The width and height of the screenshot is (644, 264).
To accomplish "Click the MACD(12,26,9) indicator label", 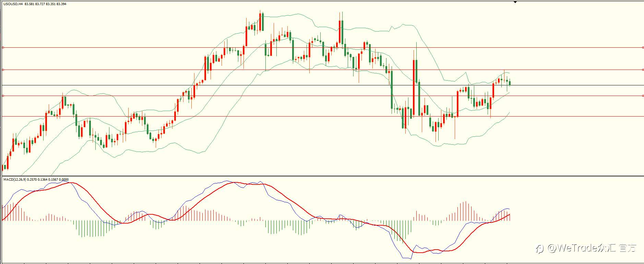I will click(15, 180).
